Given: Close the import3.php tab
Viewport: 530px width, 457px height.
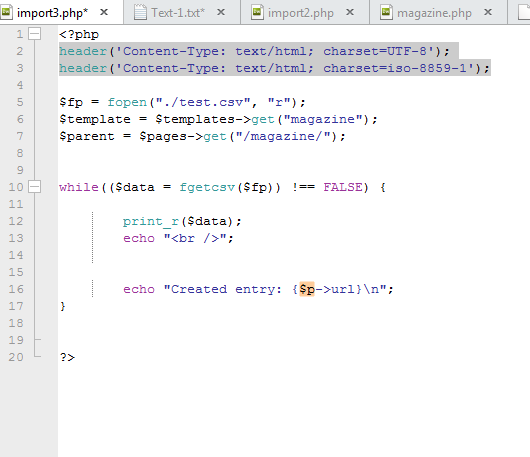Looking at the screenshot, I should (104, 12).
